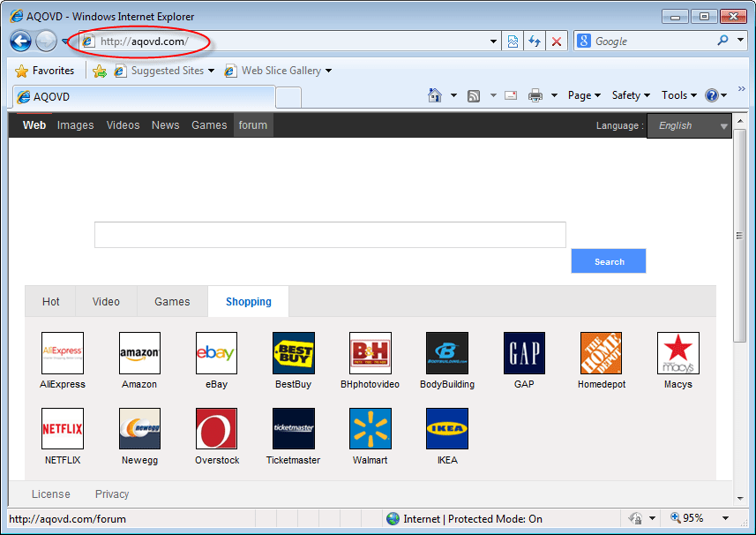Click the Forward navigation arrow button
Image resolution: width=756 pixels, height=535 pixels.
[x=46, y=41]
